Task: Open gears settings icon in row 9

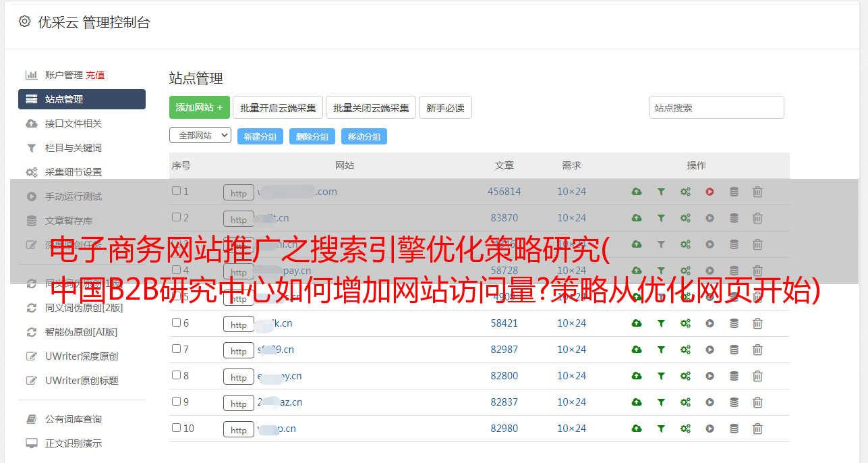Action: pyautogui.click(x=685, y=402)
